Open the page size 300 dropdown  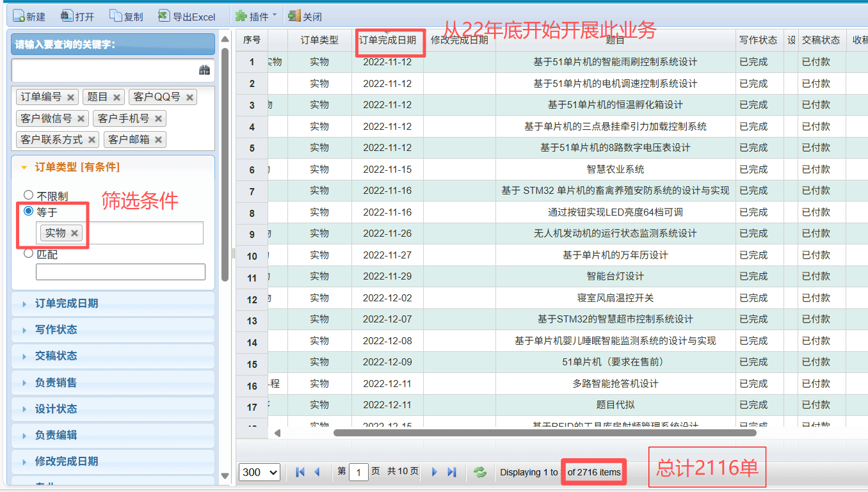[259, 472]
